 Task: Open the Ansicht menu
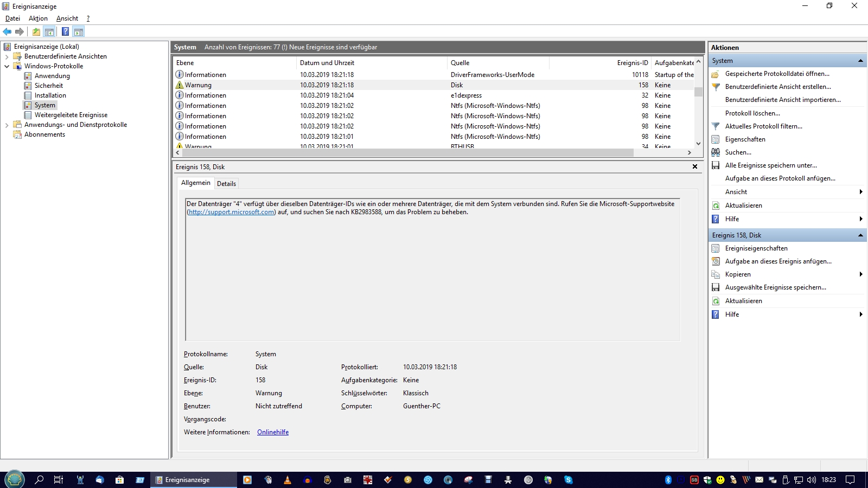pyautogui.click(x=67, y=18)
